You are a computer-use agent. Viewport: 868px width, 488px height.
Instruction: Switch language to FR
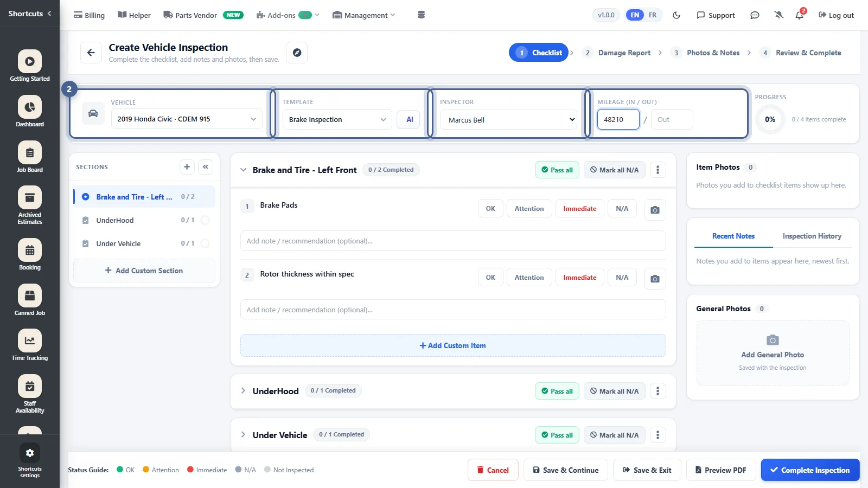point(653,15)
